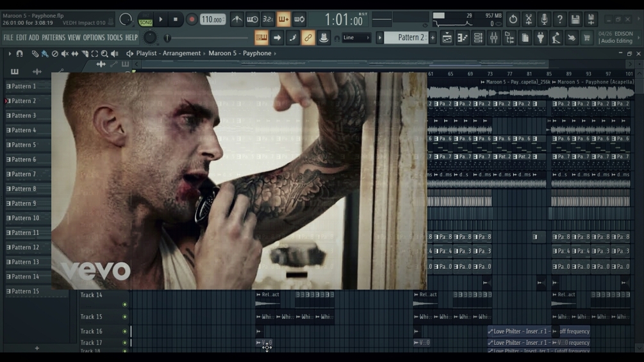Open the undo history icon
This screenshot has width=644, height=362.
coord(513,19)
